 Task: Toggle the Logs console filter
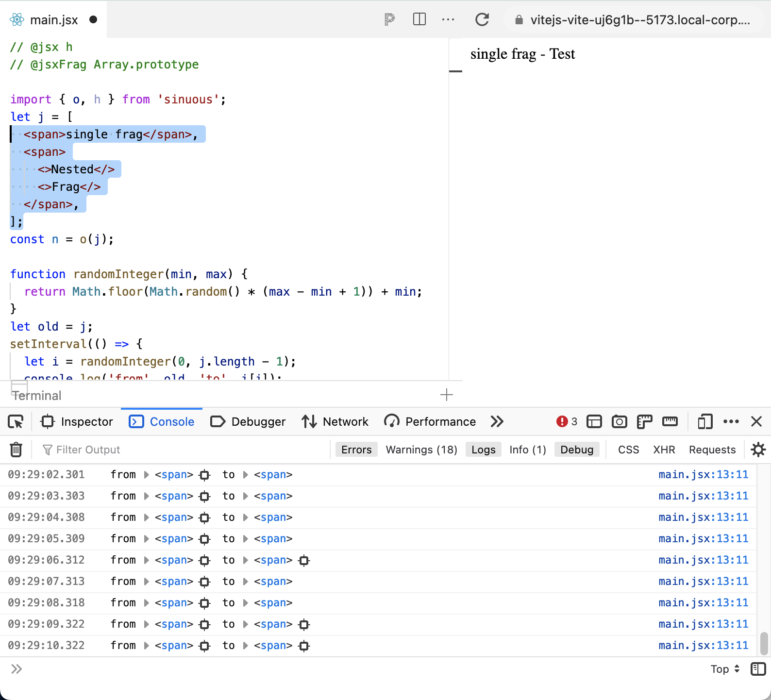point(484,450)
